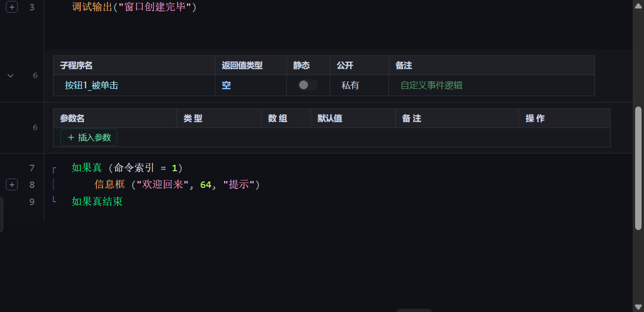
Task: Click the string "提示" on line 8
Action: (x=239, y=184)
